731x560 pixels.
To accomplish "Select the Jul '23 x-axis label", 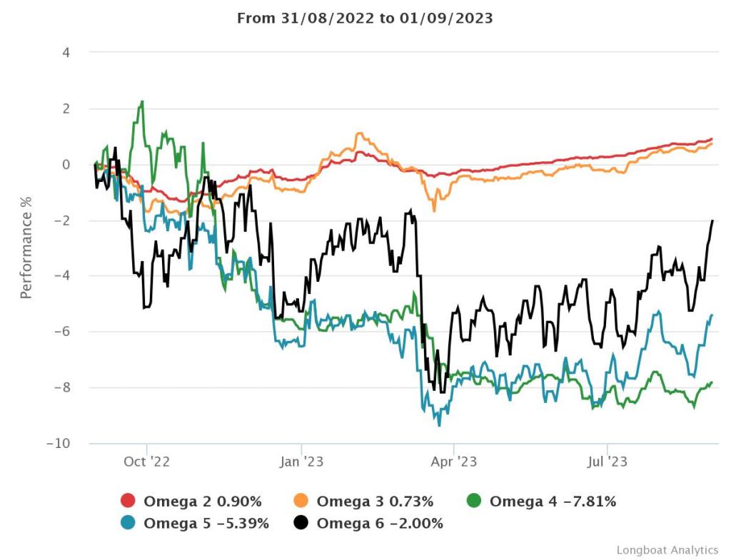I will [x=608, y=462].
